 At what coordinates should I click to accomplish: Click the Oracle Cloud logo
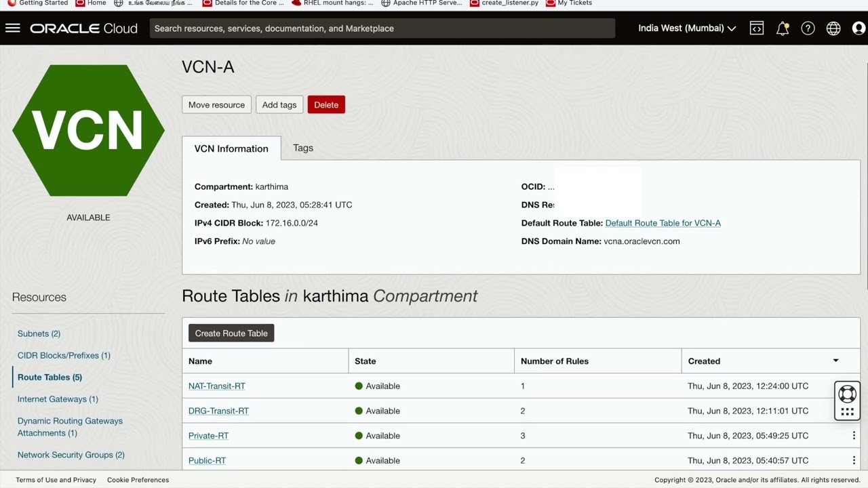(x=83, y=28)
